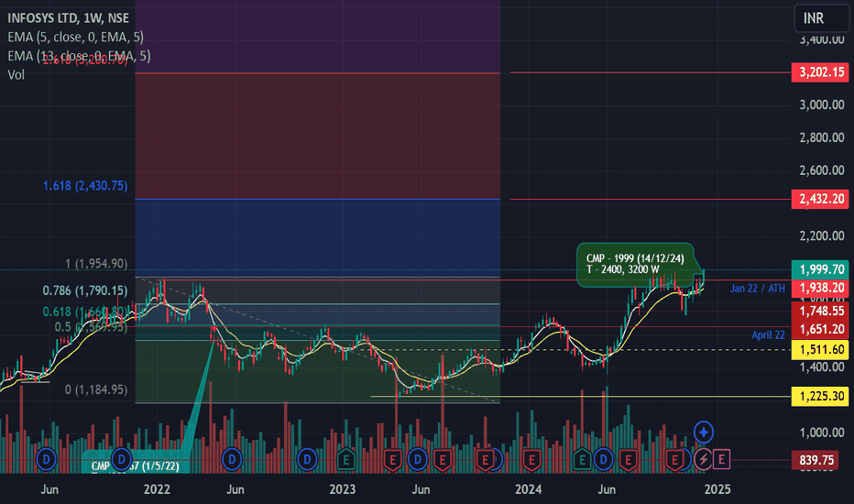Click the 2023 label on time axis
The image size is (854, 504).
point(342,489)
